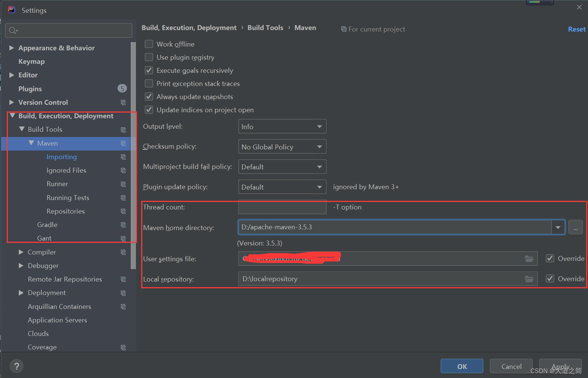588x378 pixels.
Task: Select Repositories under Maven
Action: (66, 211)
